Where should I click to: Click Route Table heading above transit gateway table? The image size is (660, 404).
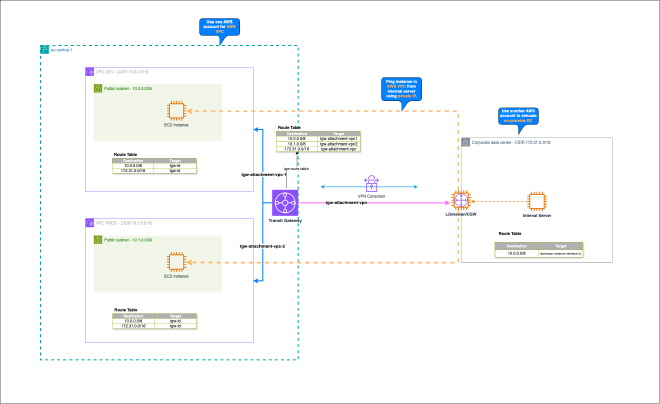click(289, 128)
